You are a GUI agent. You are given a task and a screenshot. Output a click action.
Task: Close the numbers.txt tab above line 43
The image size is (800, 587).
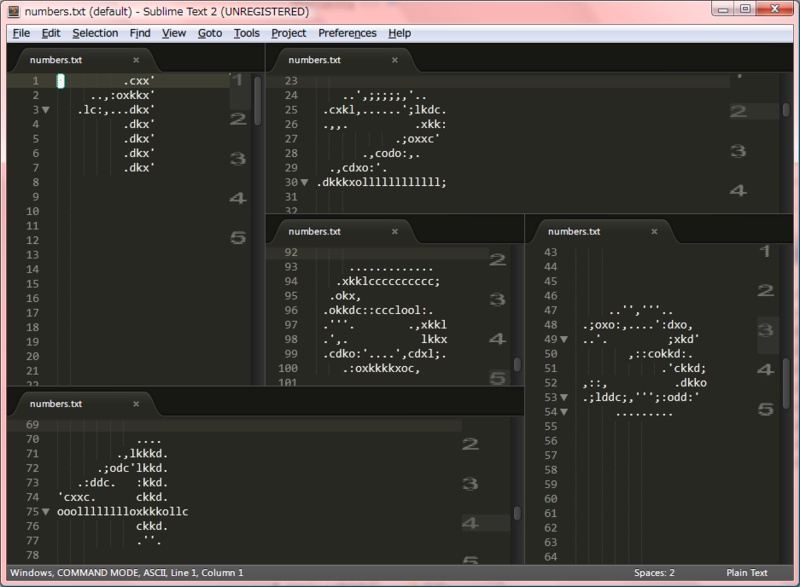pyautogui.click(x=655, y=232)
